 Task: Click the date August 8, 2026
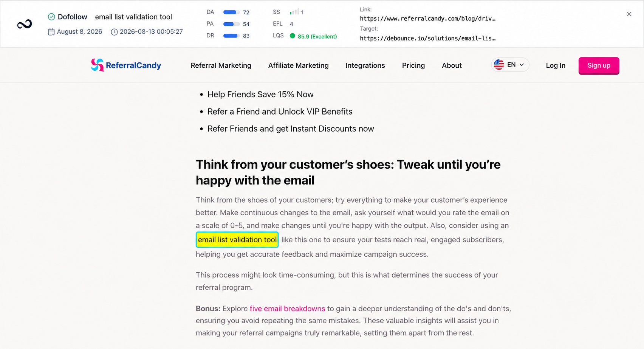79,32
